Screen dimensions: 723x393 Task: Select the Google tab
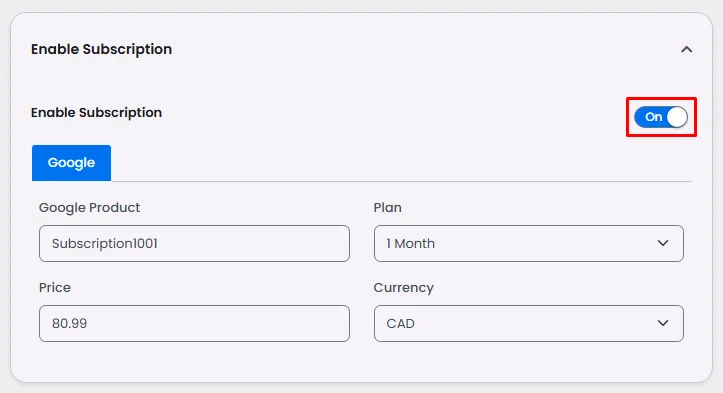pos(71,163)
